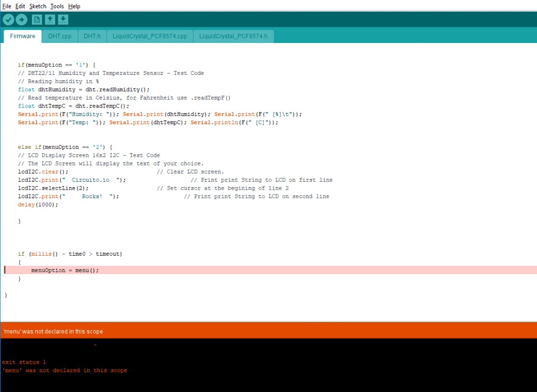Viewport: 537px width, 392px height.
Task: Open the LiquidCrystal_PCF8574.cpp tab
Action: pyautogui.click(x=149, y=36)
